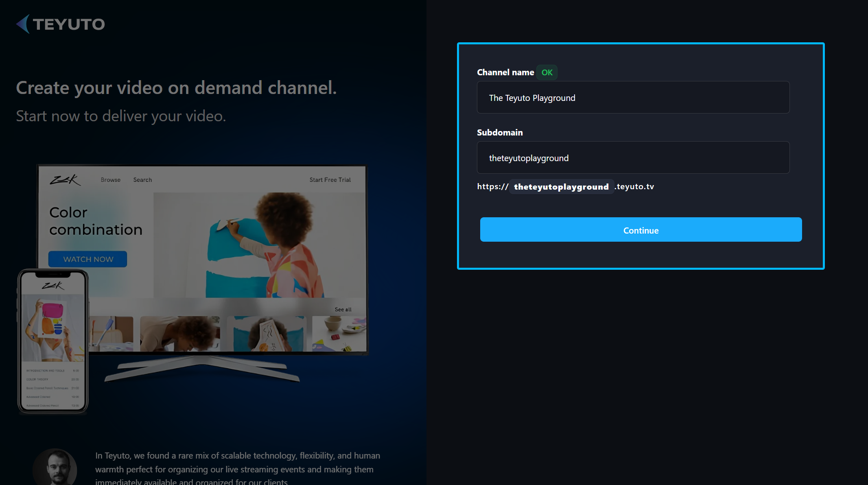Click the Teyuto logo icon
Image resolution: width=868 pixels, height=485 pixels.
click(23, 24)
